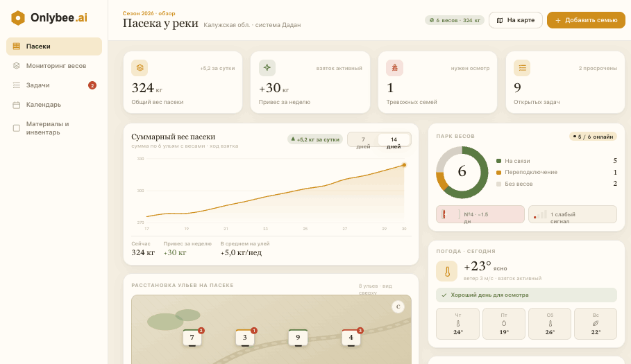Screen dimensions: 631x364
Task: Open Материалы и инвентарь section
Action: [x=54, y=128]
